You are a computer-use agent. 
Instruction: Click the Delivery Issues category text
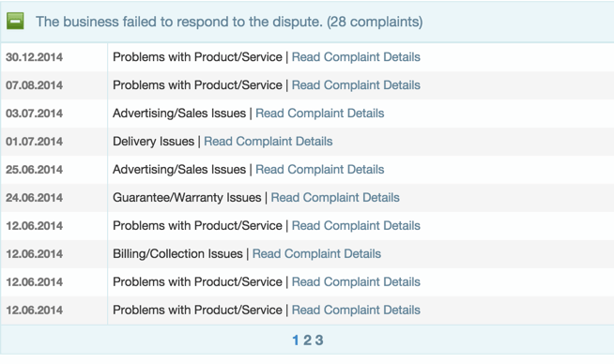tap(154, 142)
